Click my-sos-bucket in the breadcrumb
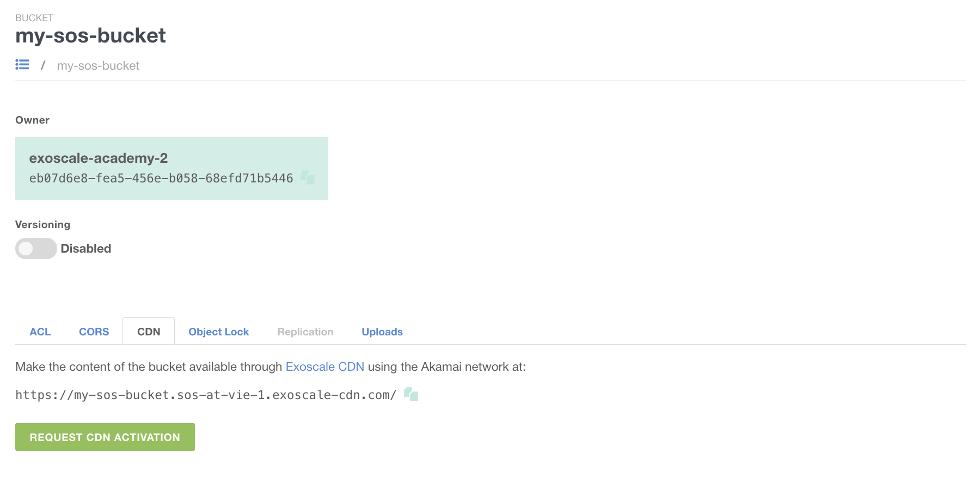980x490 pixels. (98, 66)
